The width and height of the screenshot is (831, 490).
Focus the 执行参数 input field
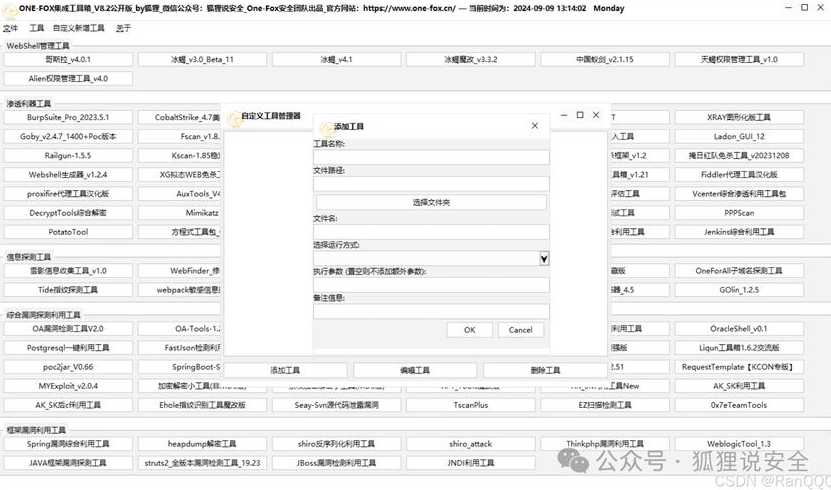coord(431,285)
